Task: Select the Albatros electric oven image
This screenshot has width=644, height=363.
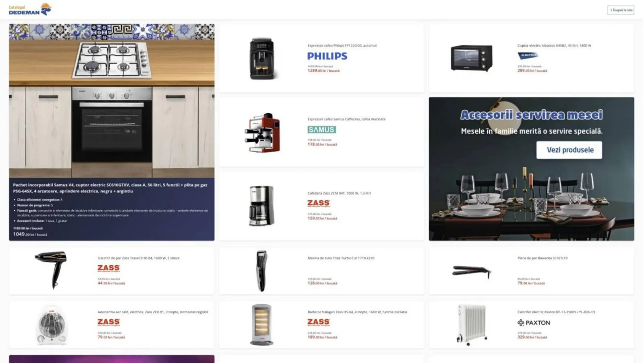Action: tap(472, 58)
